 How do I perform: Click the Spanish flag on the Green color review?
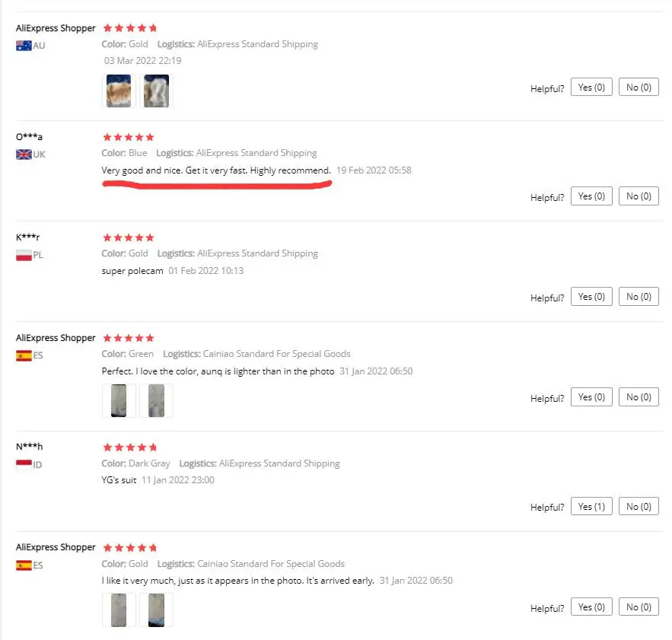[x=24, y=355]
